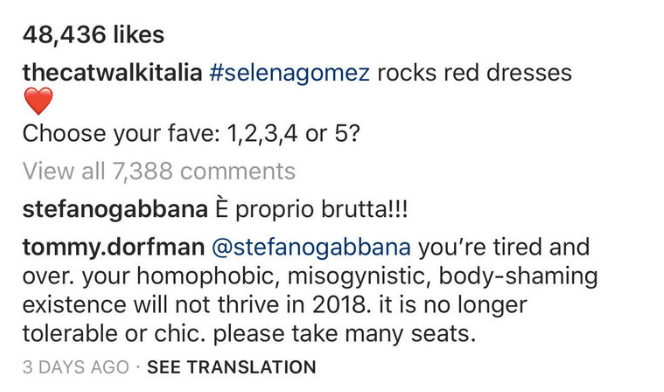The height and width of the screenshot is (392, 664).
Task: Click the 'È proprio brutta!!!' comment text
Action: coord(311,209)
